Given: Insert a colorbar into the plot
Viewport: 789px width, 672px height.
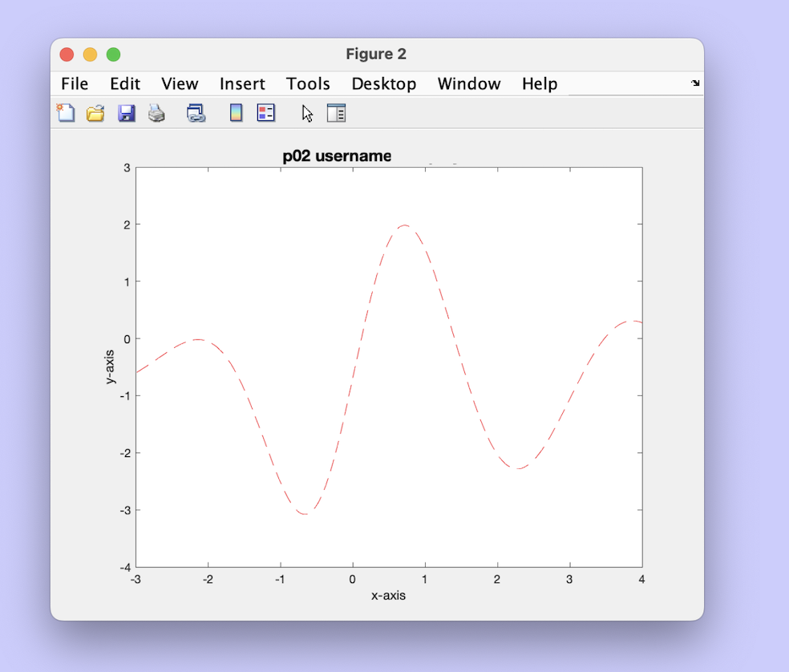Looking at the screenshot, I should coord(236,113).
